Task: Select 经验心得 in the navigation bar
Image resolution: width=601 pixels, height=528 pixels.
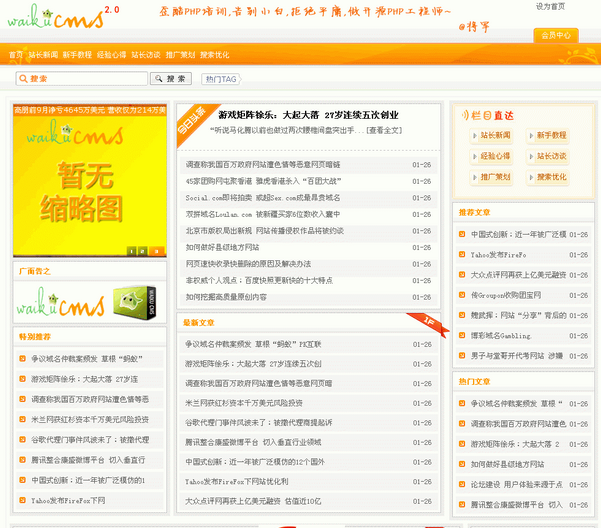Action: click(x=112, y=55)
